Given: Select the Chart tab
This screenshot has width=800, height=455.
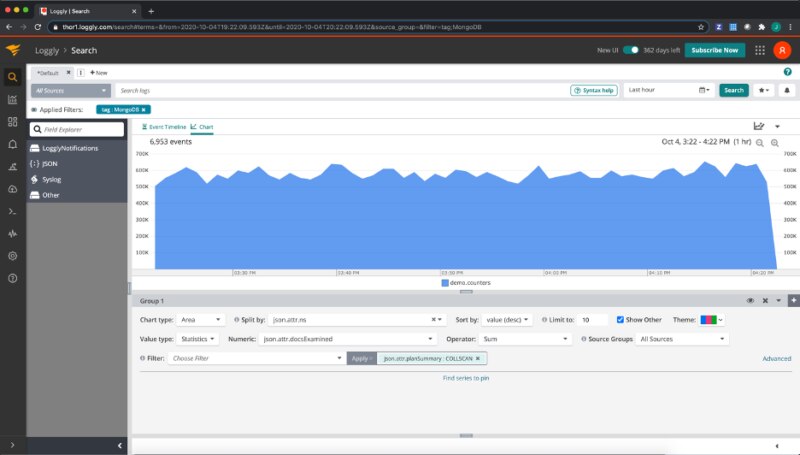Looking at the screenshot, I should (202, 127).
